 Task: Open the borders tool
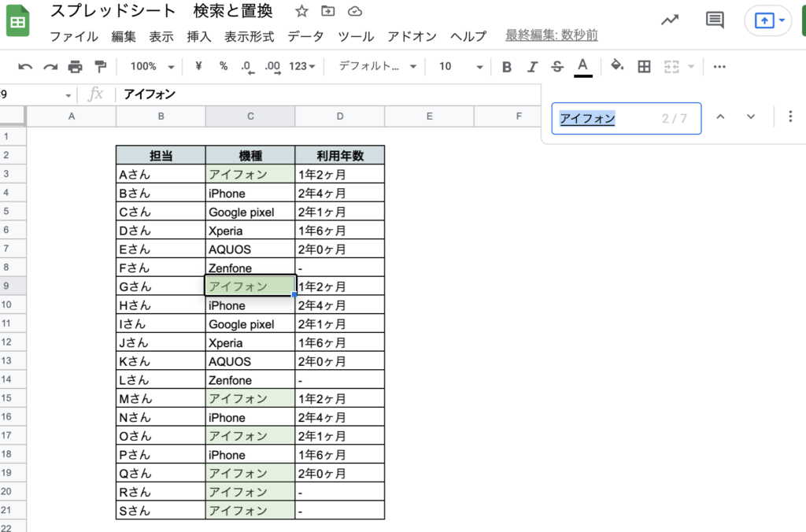(644, 66)
